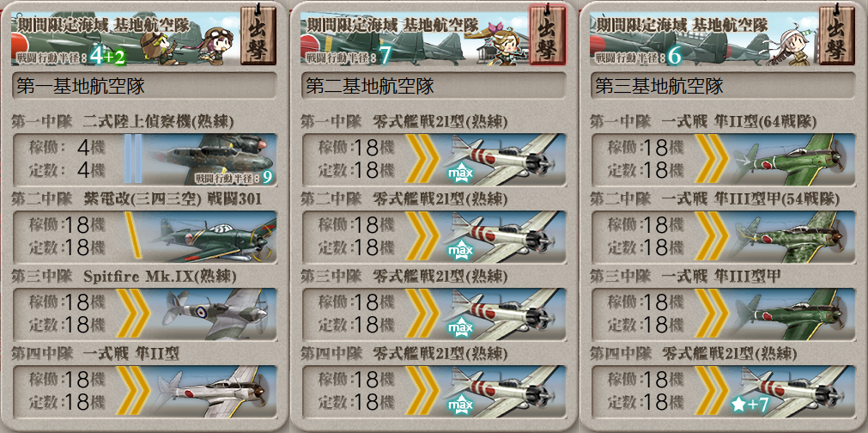The height and width of the screenshot is (433, 868).
Task: Click second base third squadron Zero 21 slot
Action: click(433, 314)
